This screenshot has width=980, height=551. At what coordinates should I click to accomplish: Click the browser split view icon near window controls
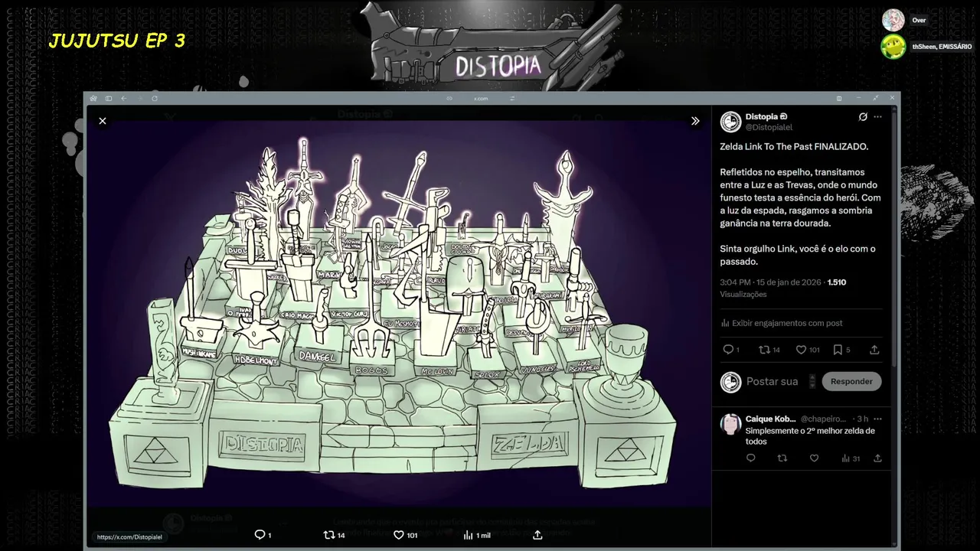click(839, 98)
